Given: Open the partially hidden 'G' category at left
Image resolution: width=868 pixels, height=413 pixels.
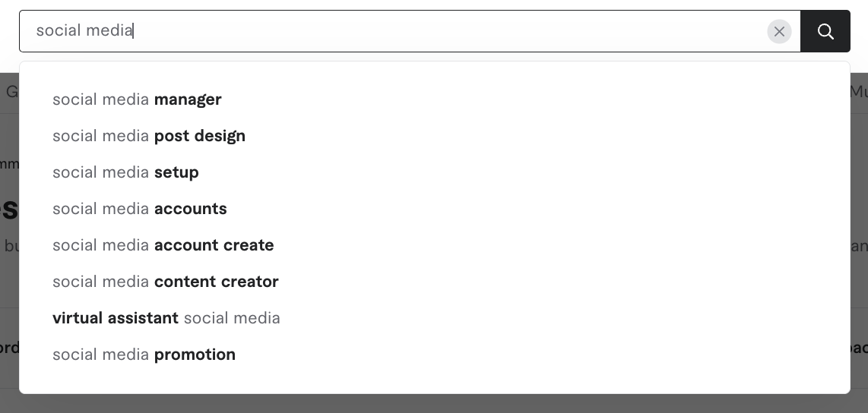Looking at the screenshot, I should pos(11,92).
